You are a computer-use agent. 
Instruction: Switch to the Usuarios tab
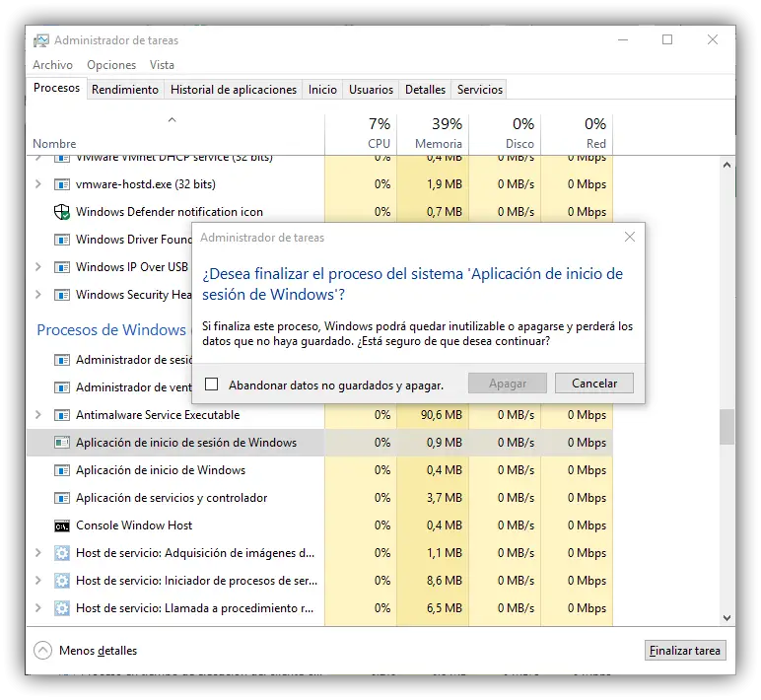click(x=371, y=90)
